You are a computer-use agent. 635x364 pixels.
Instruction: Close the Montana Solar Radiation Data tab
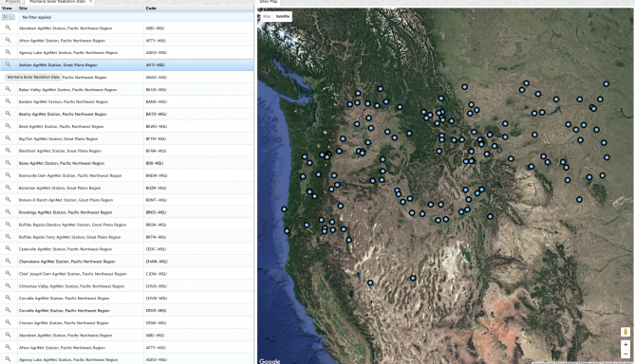91,2
